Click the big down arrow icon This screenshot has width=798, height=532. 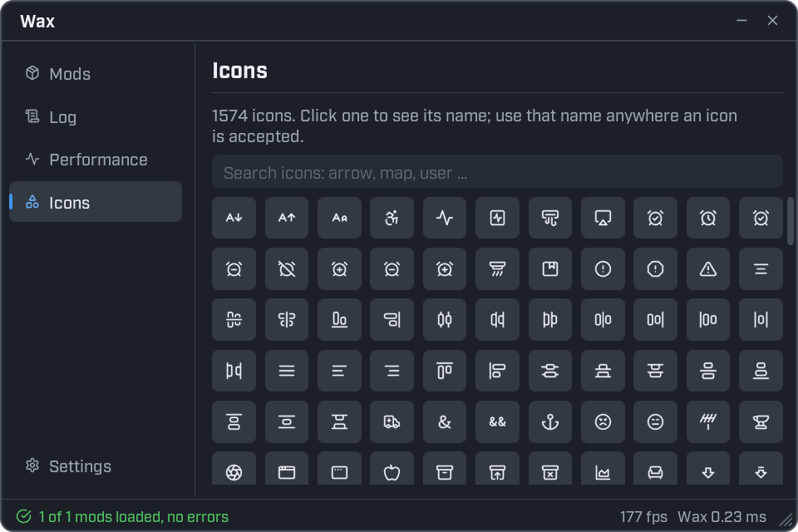(708, 468)
